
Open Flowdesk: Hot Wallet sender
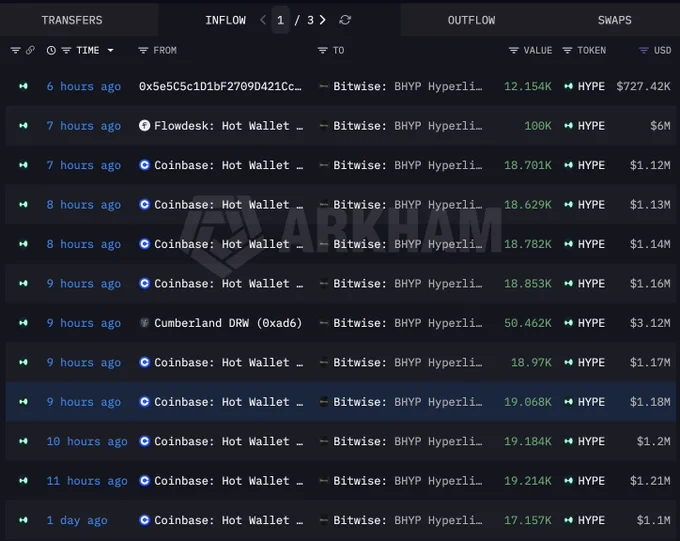click(229, 126)
